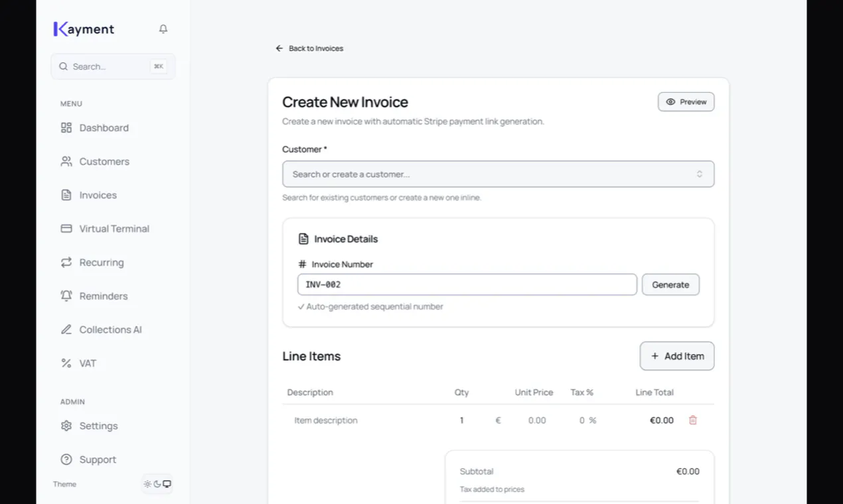The image size is (843, 504).
Task: Click the search magnifier icon
Action: 64,66
